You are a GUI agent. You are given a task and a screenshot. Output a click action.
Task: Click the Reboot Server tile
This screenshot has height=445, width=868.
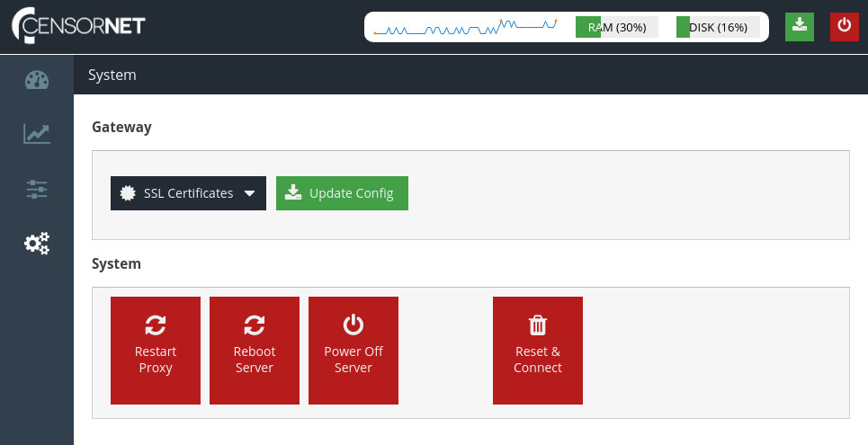tap(255, 351)
